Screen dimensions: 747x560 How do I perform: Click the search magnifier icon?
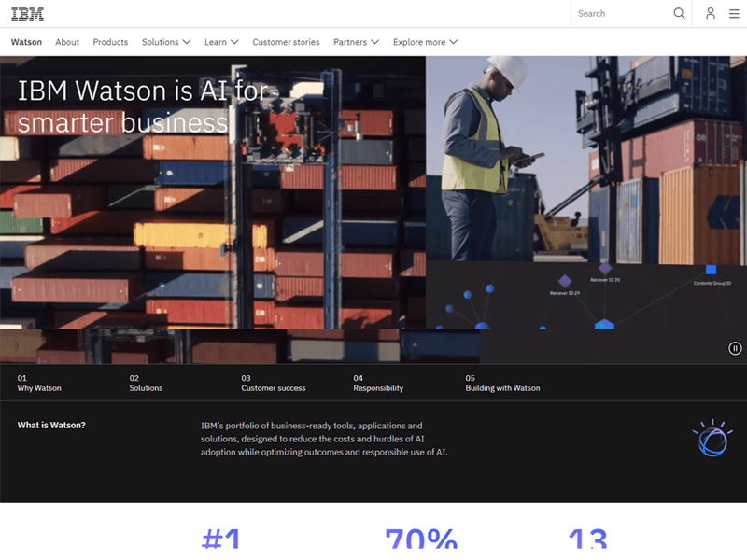(x=679, y=13)
